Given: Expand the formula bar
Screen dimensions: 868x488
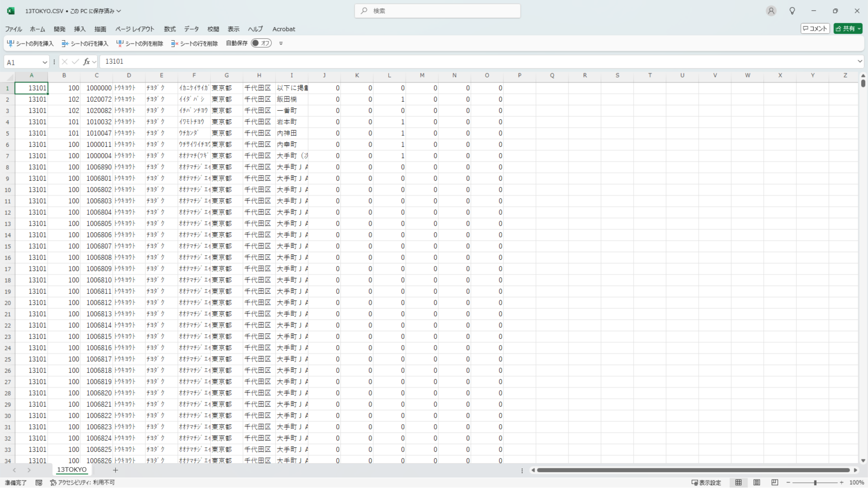Looking at the screenshot, I should tap(860, 62).
